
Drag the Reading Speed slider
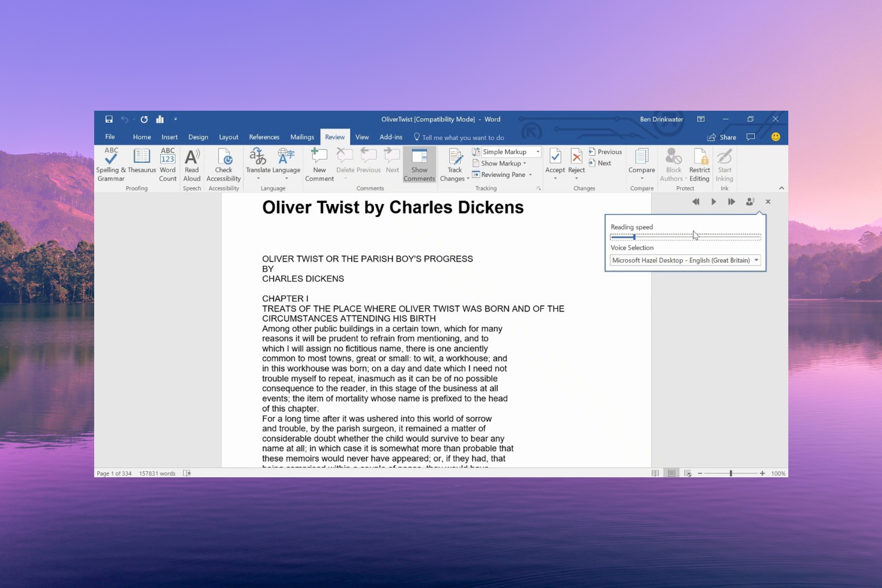click(x=634, y=236)
